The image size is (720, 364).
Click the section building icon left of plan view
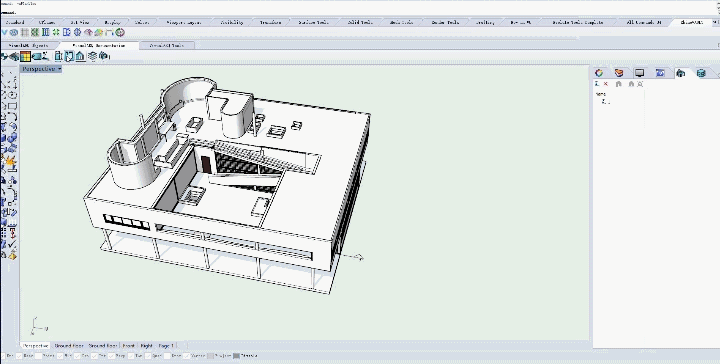click(x=58, y=56)
